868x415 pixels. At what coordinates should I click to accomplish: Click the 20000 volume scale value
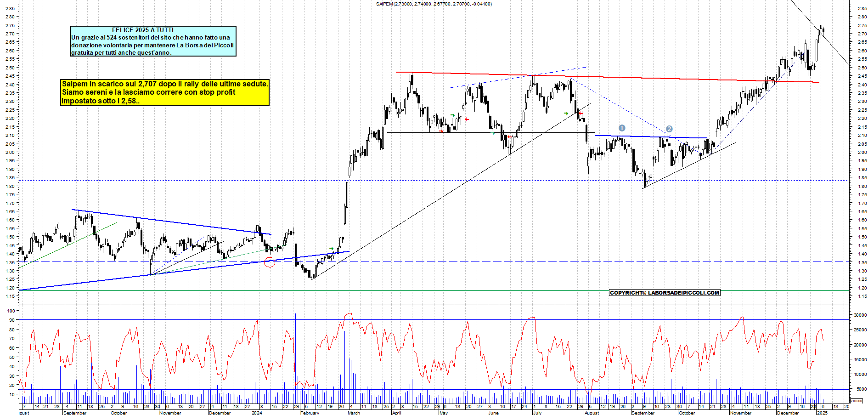860,345
